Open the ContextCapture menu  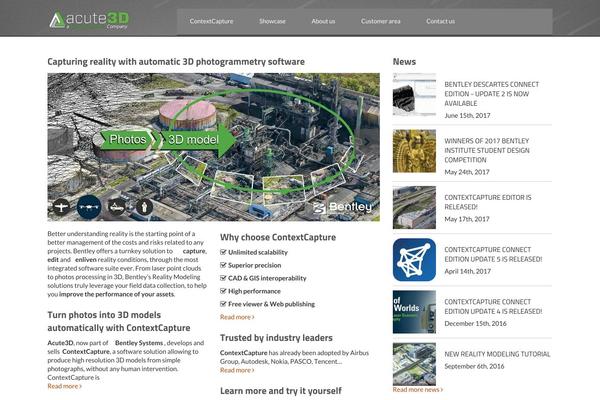(211, 21)
